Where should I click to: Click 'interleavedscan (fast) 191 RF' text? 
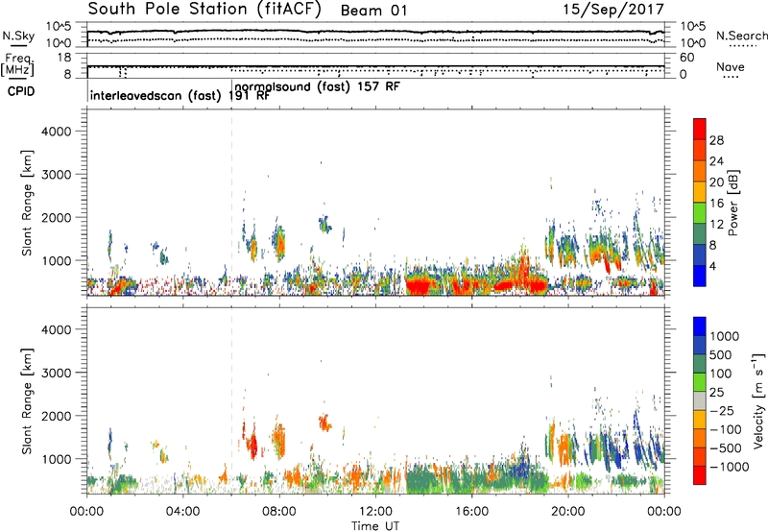(180, 95)
